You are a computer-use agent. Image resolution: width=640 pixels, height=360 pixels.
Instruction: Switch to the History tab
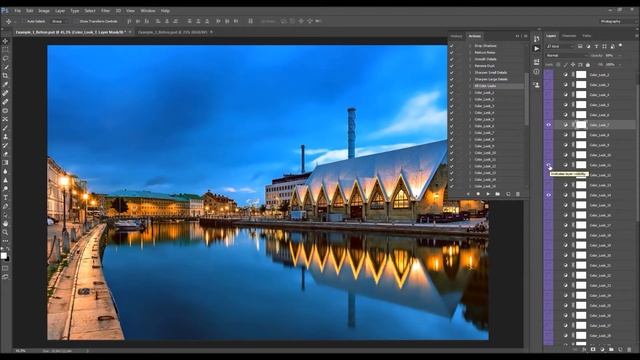pyautogui.click(x=456, y=36)
